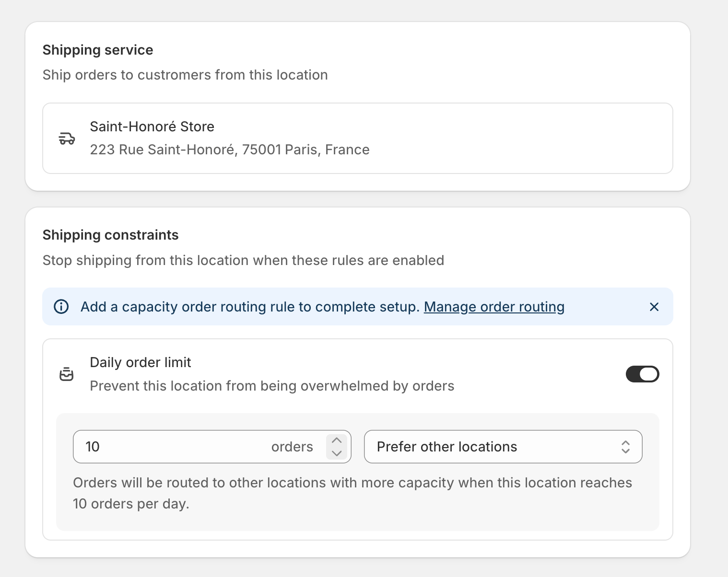The image size is (728, 577).
Task: Open the Prefer other locations dropdown
Action: [x=503, y=447]
